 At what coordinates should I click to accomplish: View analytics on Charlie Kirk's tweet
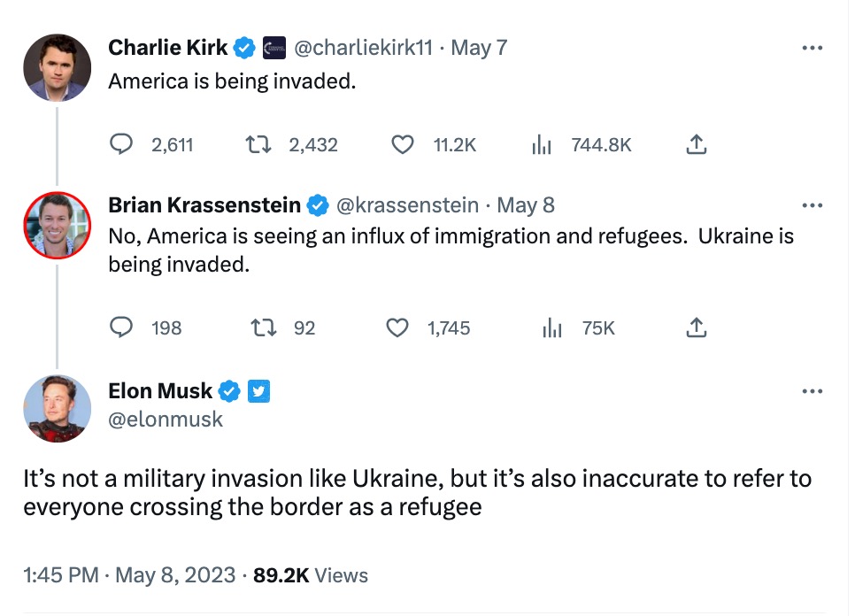[542, 144]
